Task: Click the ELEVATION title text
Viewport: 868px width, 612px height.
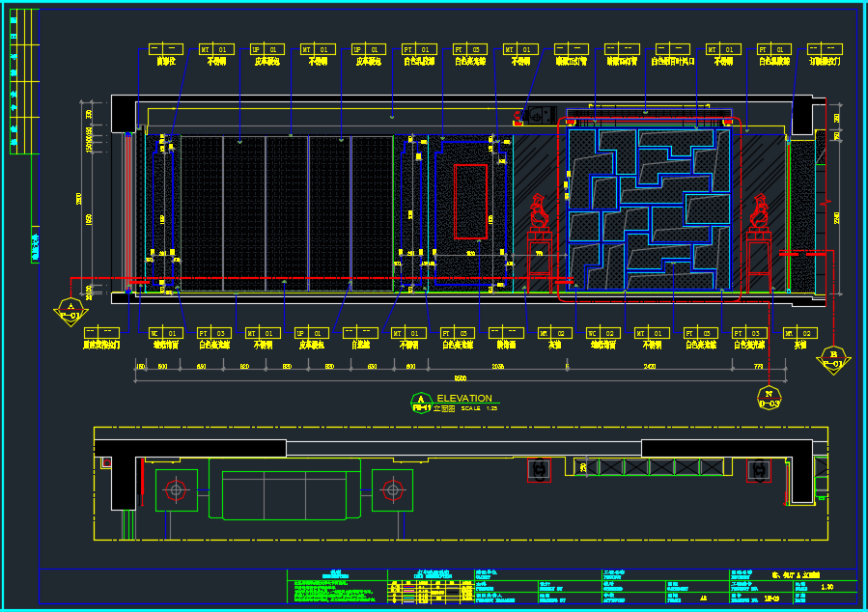Action: coord(464,398)
